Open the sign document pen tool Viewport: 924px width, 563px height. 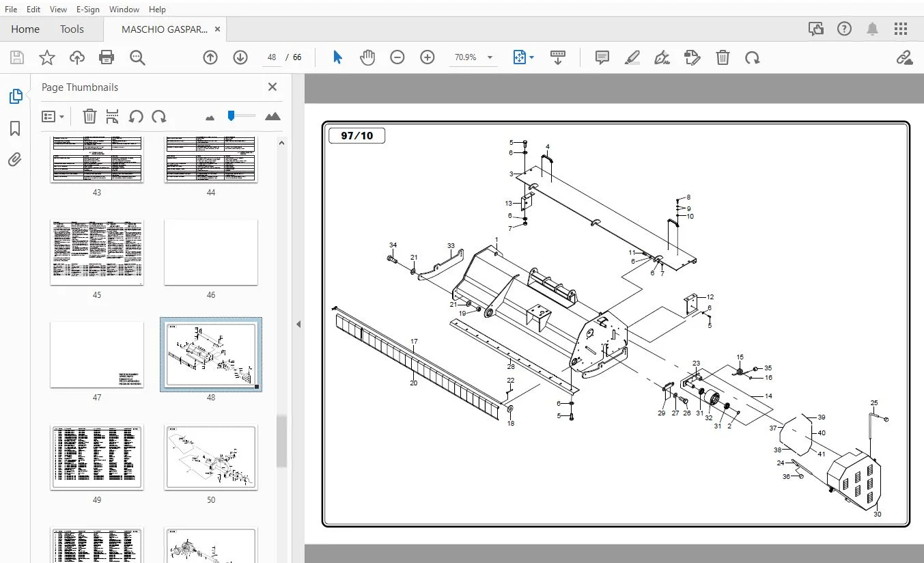click(662, 57)
